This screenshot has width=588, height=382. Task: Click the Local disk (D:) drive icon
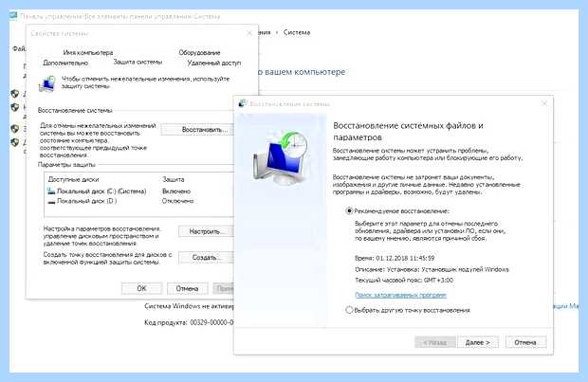click(x=51, y=202)
